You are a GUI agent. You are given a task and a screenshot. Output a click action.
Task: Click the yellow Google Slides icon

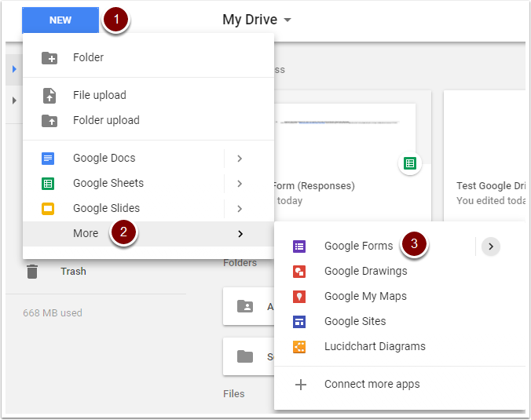tap(48, 209)
